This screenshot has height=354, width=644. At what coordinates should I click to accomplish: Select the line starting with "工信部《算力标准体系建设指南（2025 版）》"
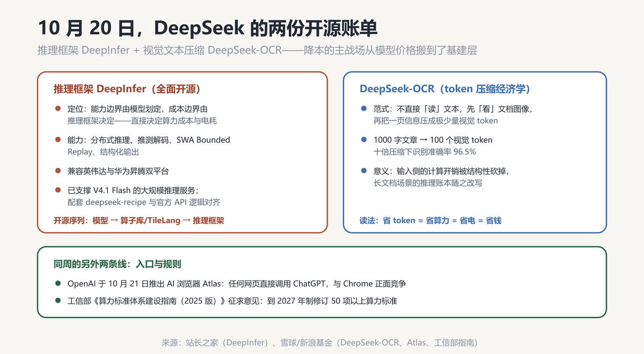pyautogui.click(x=232, y=301)
